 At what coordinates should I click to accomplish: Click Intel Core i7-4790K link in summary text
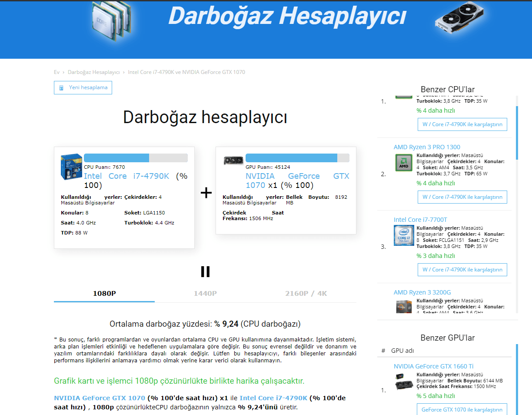tap(273, 398)
